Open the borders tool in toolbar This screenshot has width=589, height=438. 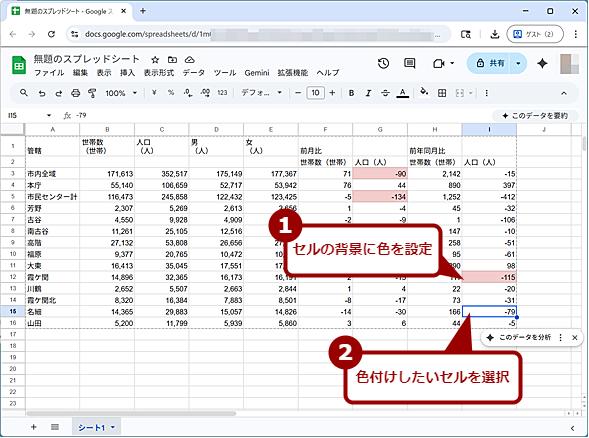pos(442,93)
